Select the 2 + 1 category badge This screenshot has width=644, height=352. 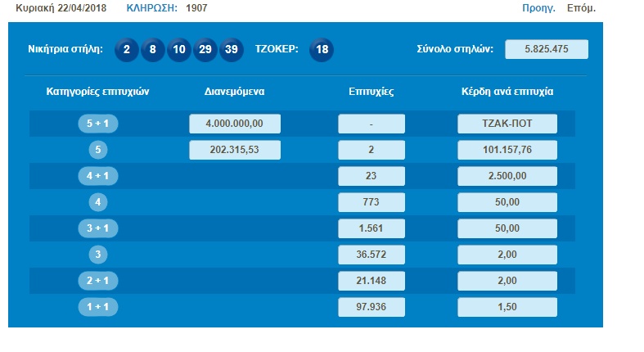(x=97, y=281)
